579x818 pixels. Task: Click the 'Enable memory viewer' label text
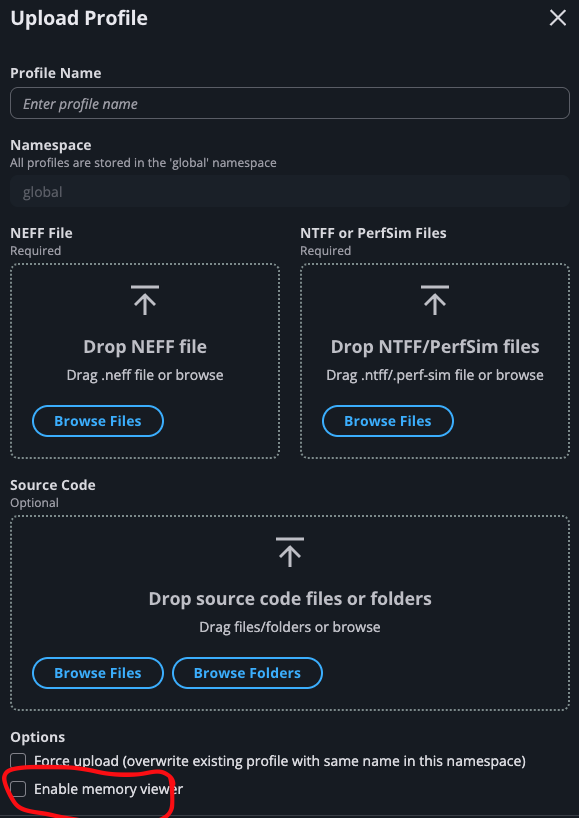click(x=108, y=789)
